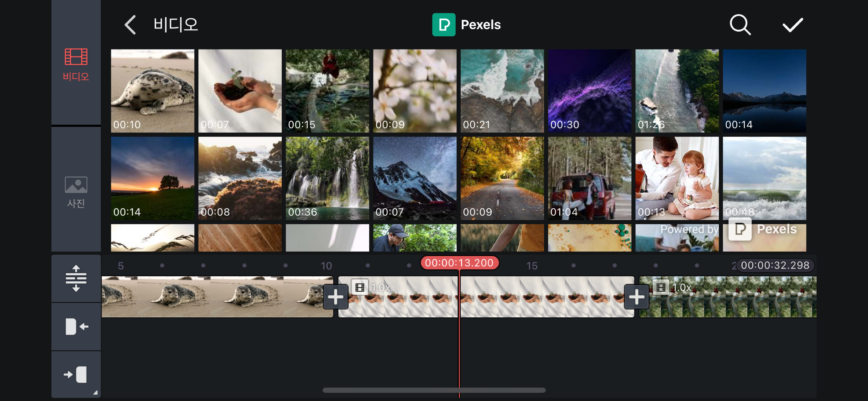Select autumn road video 00:09

pyautogui.click(x=502, y=178)
